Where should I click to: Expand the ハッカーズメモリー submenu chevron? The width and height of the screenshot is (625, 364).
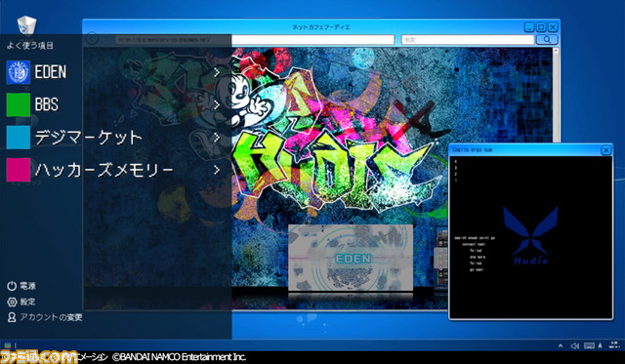217,170
